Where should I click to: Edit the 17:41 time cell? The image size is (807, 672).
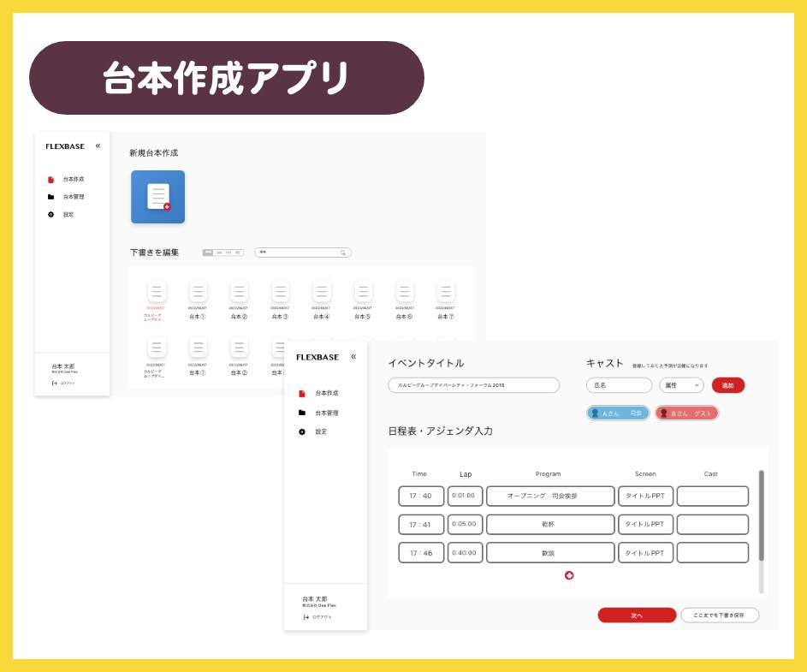(x=421, y=524)
